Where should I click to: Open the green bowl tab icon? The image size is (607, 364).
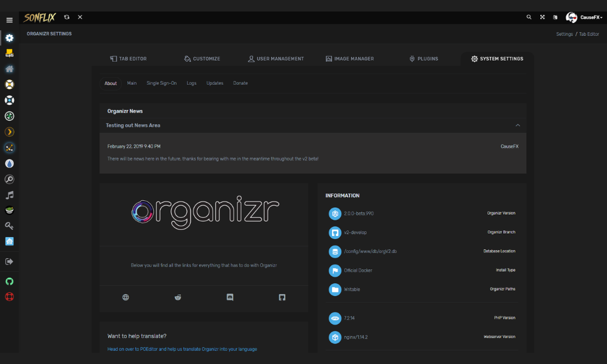click(x=9, y=210)
